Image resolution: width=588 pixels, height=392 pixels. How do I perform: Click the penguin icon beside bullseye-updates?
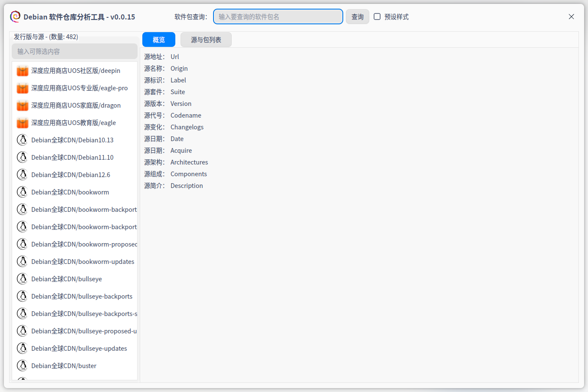(22, 348)
